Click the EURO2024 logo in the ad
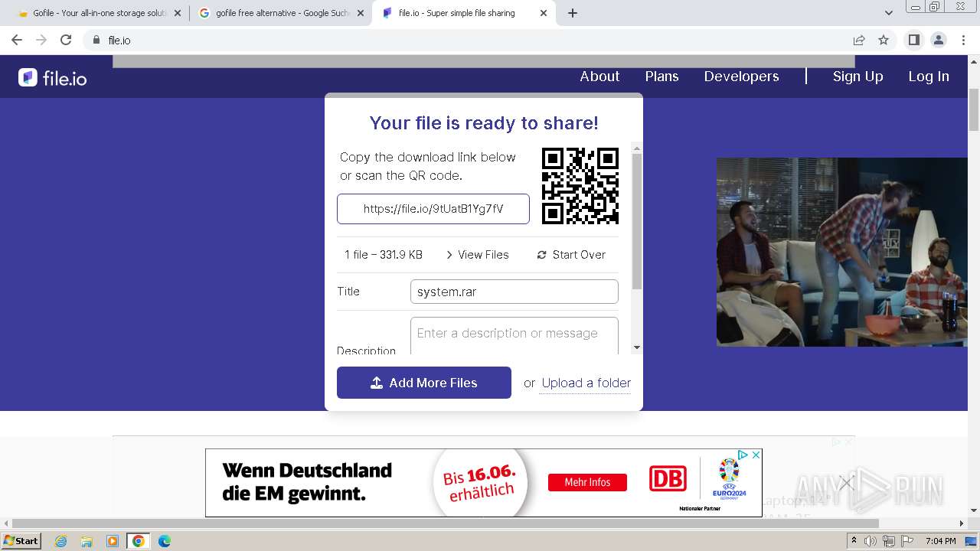 [x=729, y=478]
